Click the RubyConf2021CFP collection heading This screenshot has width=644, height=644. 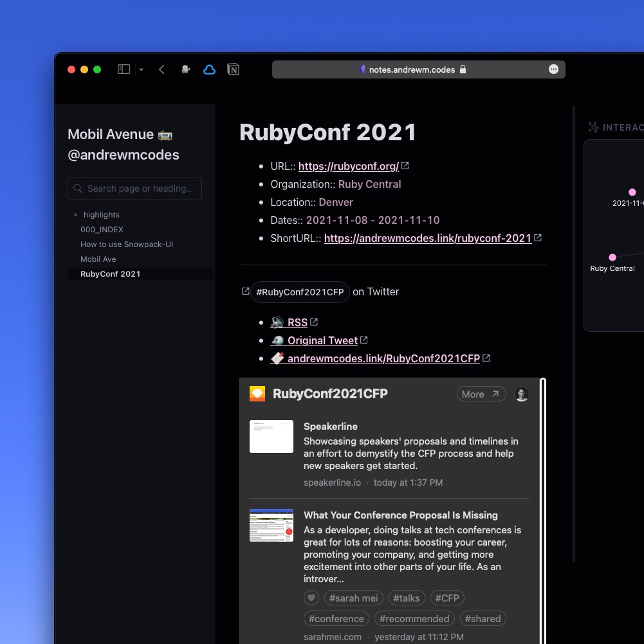330,394
